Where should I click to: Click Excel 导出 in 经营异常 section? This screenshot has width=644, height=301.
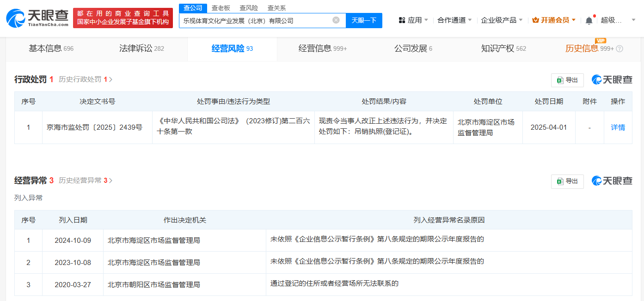pos(567,181)
